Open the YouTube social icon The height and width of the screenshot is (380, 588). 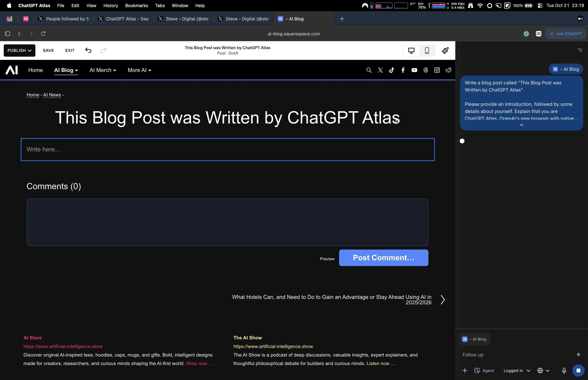pyautogui.click(x=414, y=70)
